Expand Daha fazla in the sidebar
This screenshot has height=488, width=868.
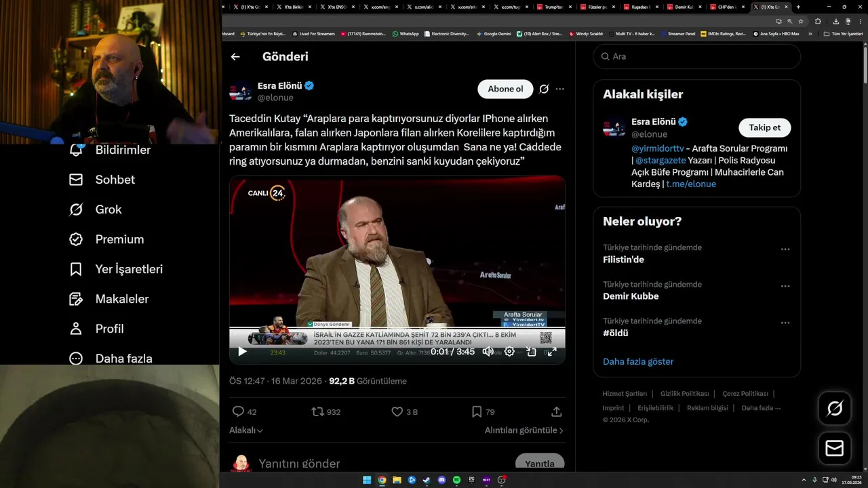(x=111, y=359)
